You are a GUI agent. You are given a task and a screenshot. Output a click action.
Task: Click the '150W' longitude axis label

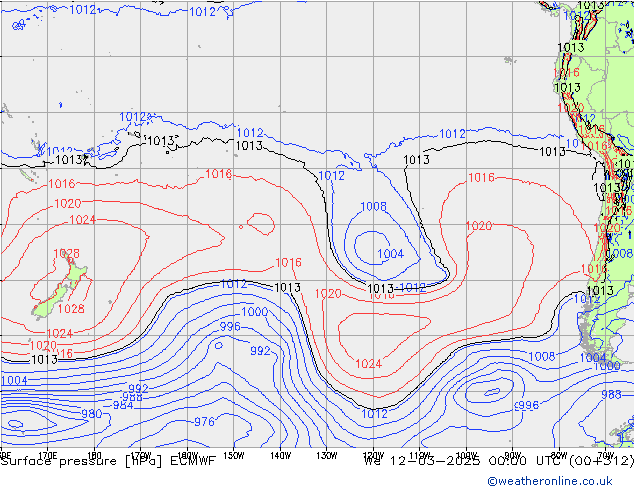[234, 456]
